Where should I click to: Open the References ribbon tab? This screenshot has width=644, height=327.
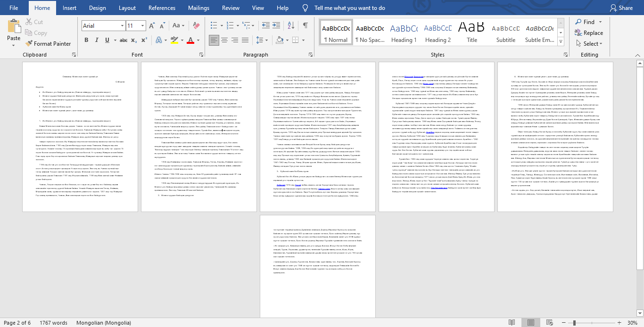pos(162,8)
